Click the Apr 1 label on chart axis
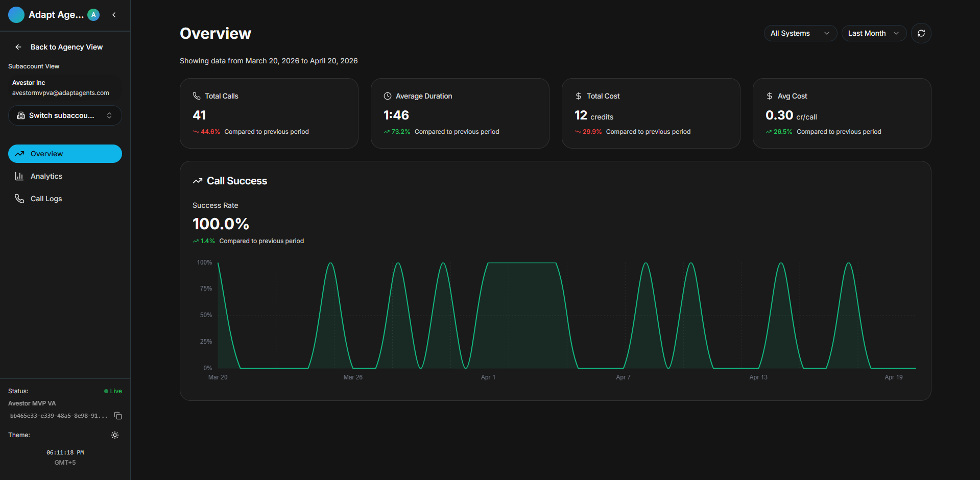 (x=488, y=377)
